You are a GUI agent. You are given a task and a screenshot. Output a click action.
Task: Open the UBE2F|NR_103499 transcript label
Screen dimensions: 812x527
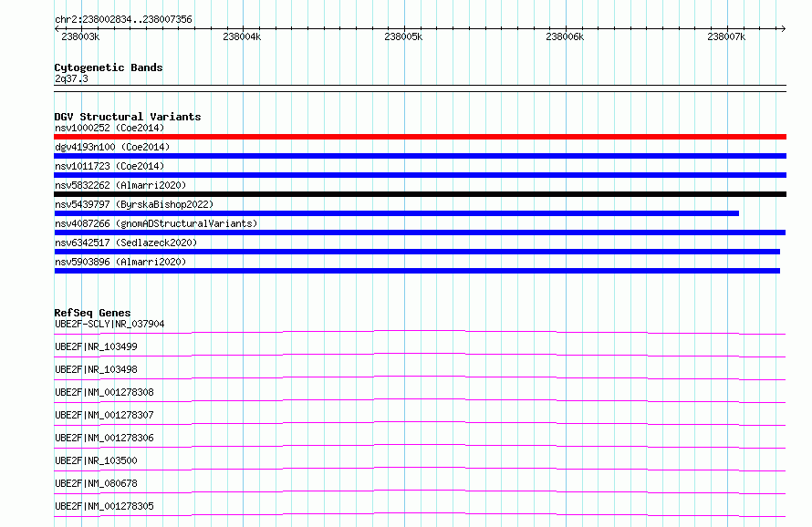pos(97,346)
